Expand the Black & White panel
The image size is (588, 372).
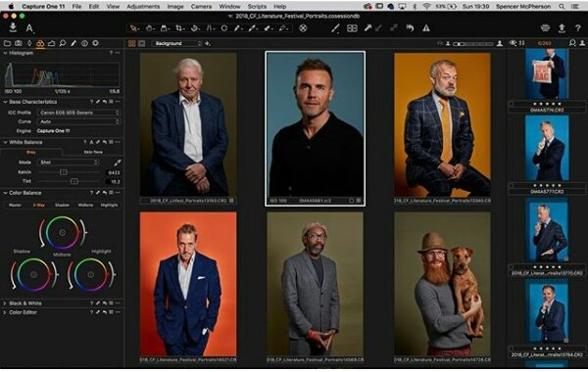(x=5, y=303)
